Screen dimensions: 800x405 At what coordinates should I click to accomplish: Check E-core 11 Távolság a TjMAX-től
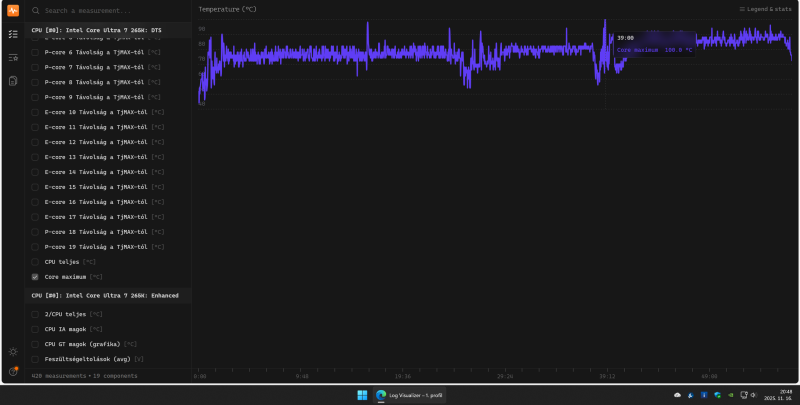coord(35,127)
